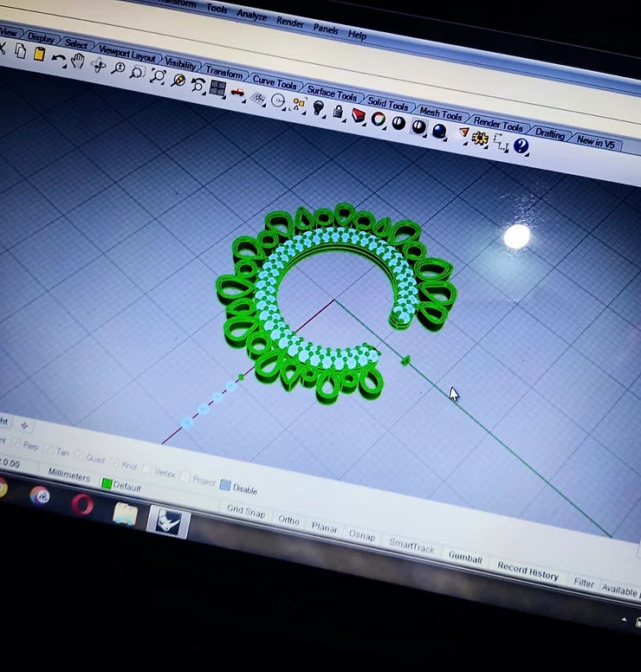Click the Copy toolbar icon
641x672 pixels.
20,51
